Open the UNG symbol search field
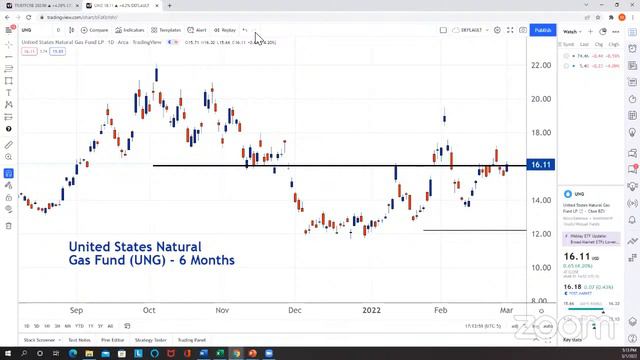 [27, 30]
